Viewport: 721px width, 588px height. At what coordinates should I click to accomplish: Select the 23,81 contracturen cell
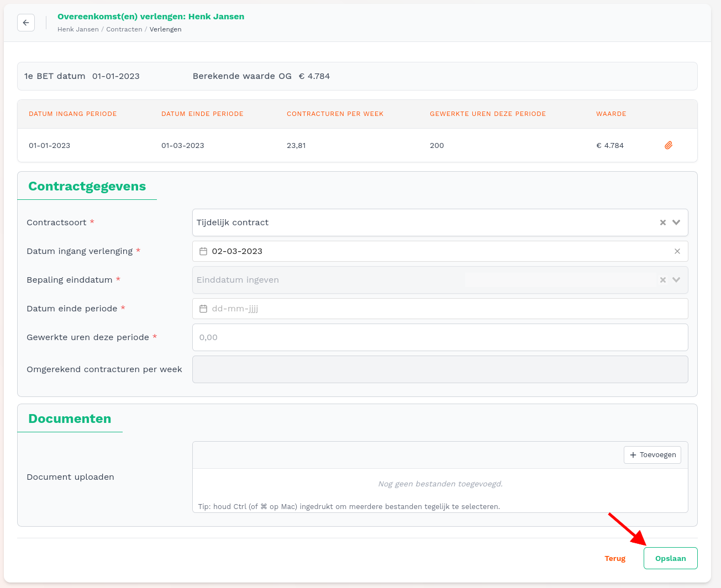pyautogui.click(x=296, y=145)
